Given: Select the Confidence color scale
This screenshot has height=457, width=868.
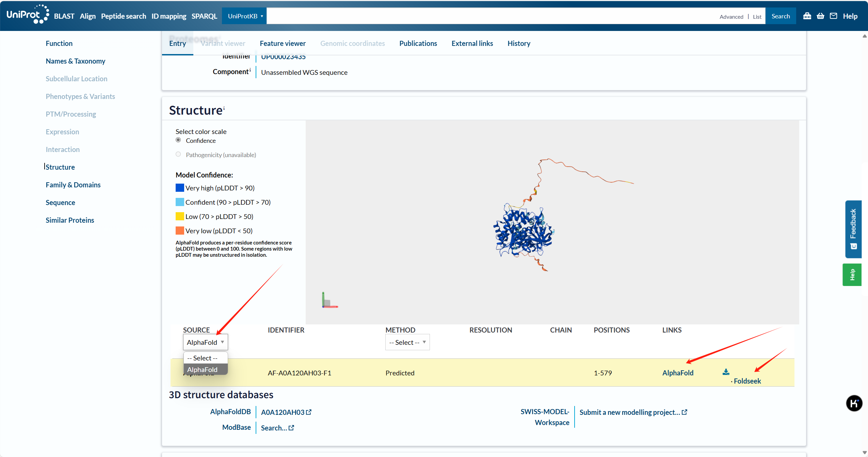Looking at the screenshot, I should point(178,140).
